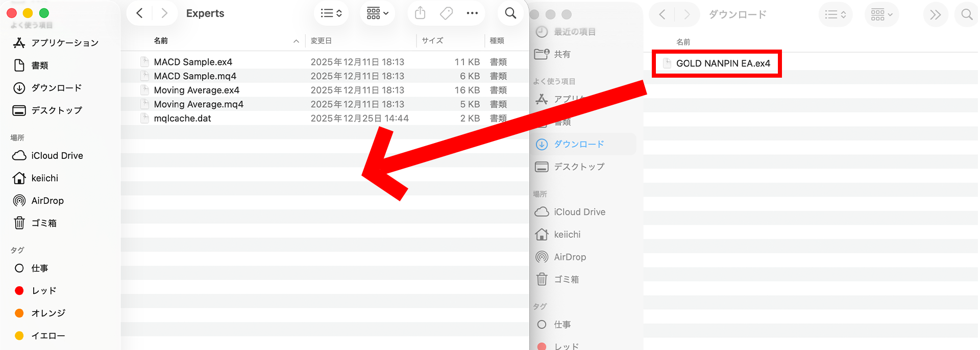Go to アプリケーション in left sidebar

pos(64,43)
